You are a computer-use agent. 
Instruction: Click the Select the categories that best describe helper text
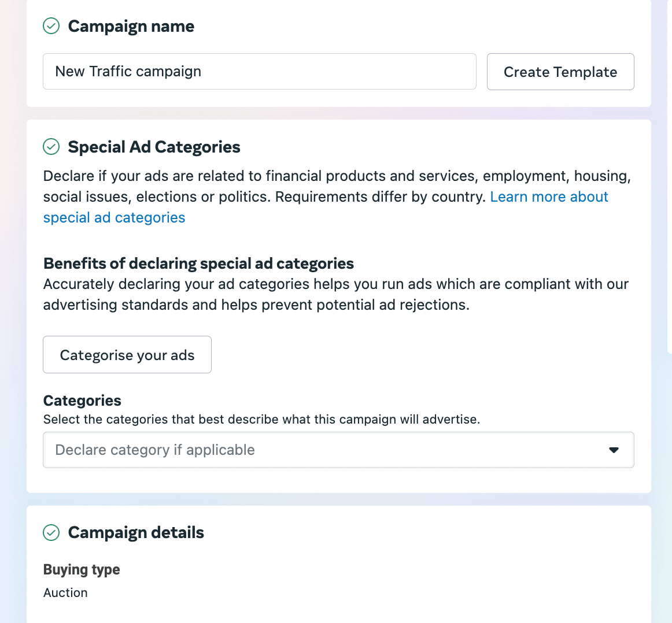point(261,419)
